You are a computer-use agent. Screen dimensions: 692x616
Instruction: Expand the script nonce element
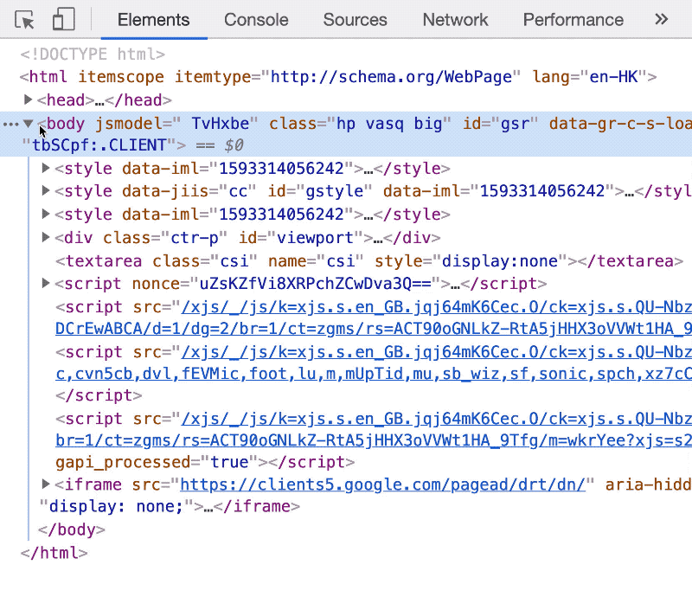[46, 284]
